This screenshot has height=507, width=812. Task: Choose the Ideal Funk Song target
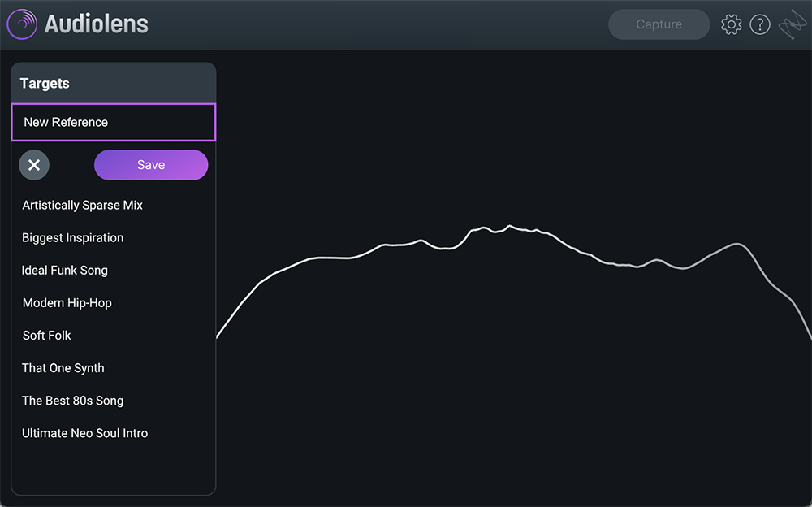tap(65, 270)
